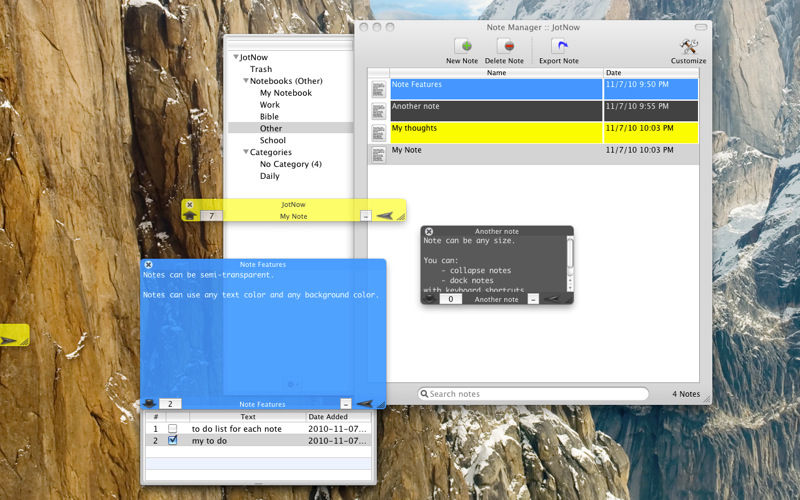Select the Bible notebook in sidebar
Image resolution: width=800 pixels, height=500 pixels.
pos(269,117)
